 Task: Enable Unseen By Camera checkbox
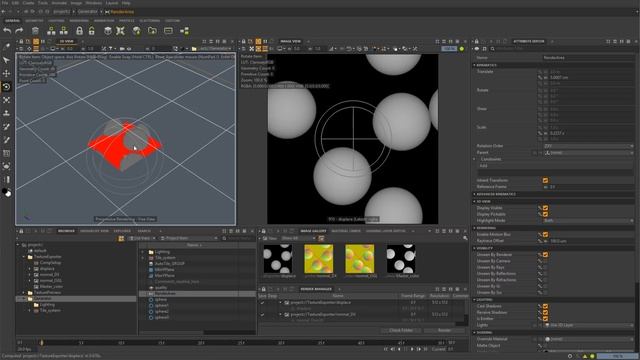pyautogui.click(x=545, y=261)
